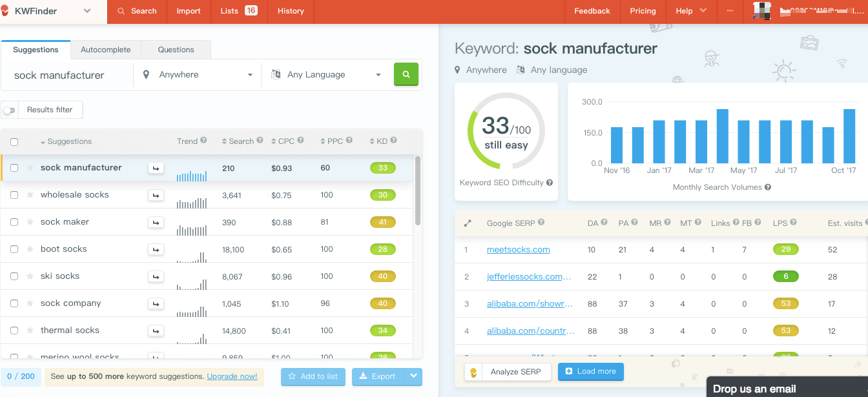Check the 'sock manufacturer' row checkbox
868x397 pixels.
(14, 168)
